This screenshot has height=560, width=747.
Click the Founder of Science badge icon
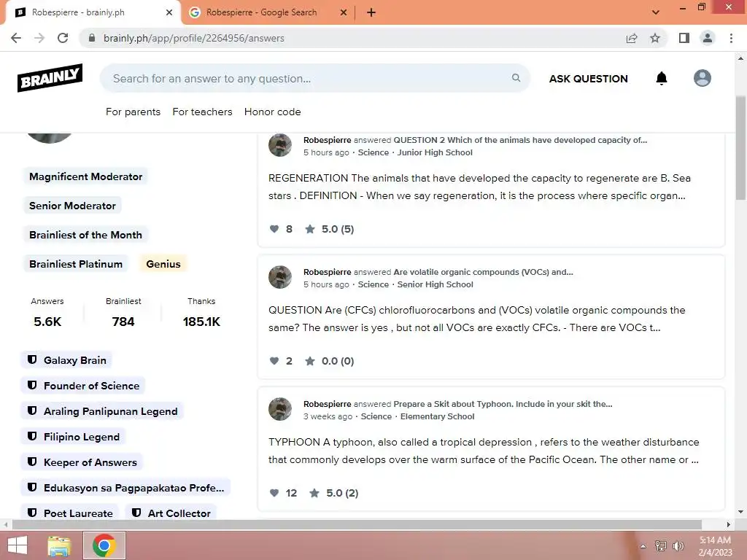pyautogui.click(x=32, y=385)
